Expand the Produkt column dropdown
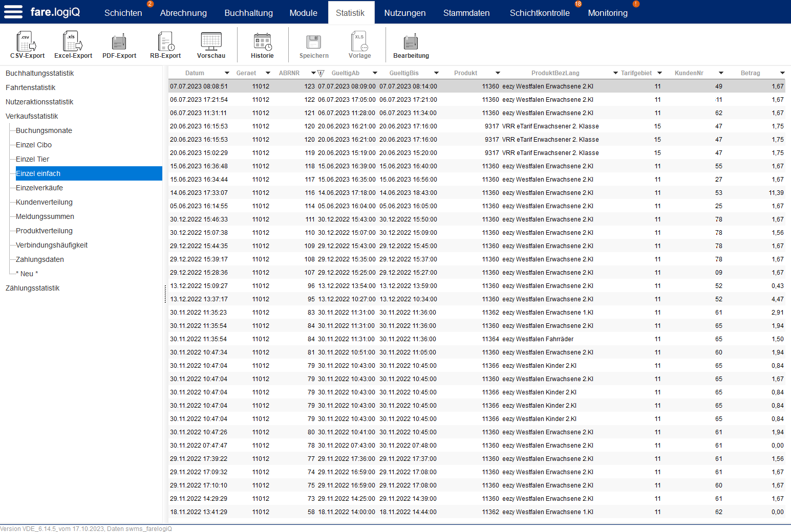This screenshot has height=532, width=791. (498, 73)
